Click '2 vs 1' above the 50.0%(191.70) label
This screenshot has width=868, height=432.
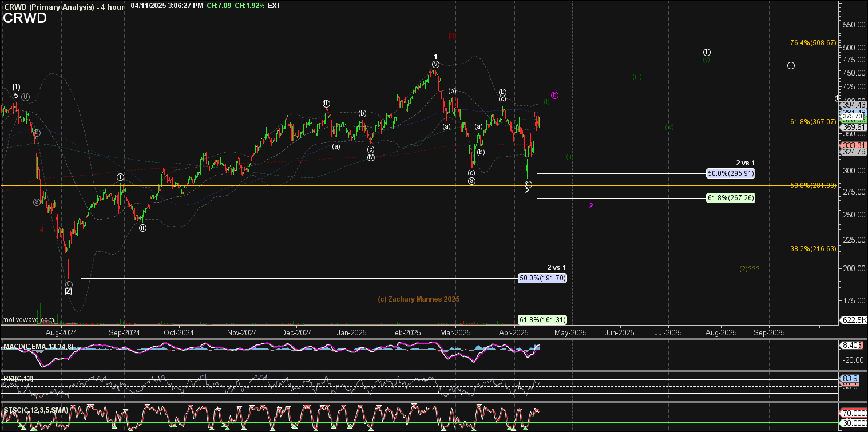557,268
